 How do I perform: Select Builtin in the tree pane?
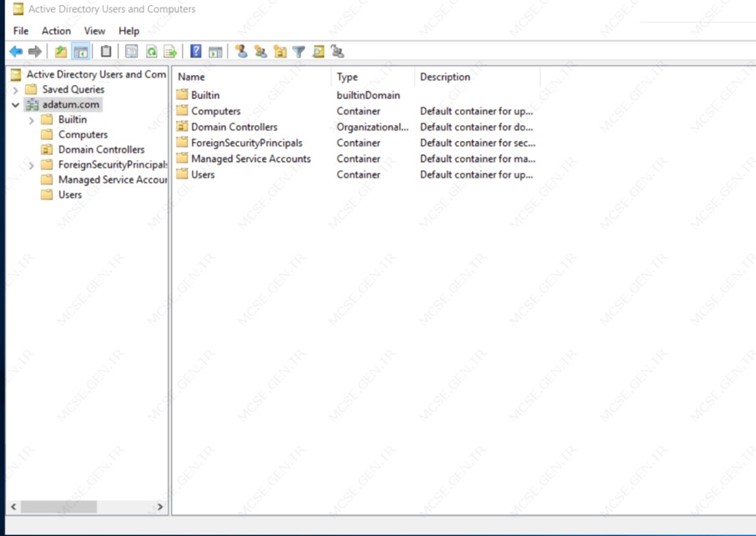73,120
